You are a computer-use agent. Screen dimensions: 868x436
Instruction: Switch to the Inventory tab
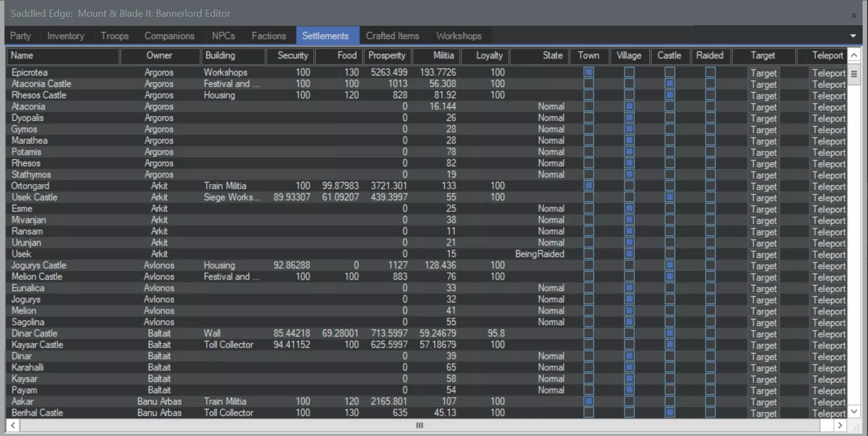tap(65, 36)
